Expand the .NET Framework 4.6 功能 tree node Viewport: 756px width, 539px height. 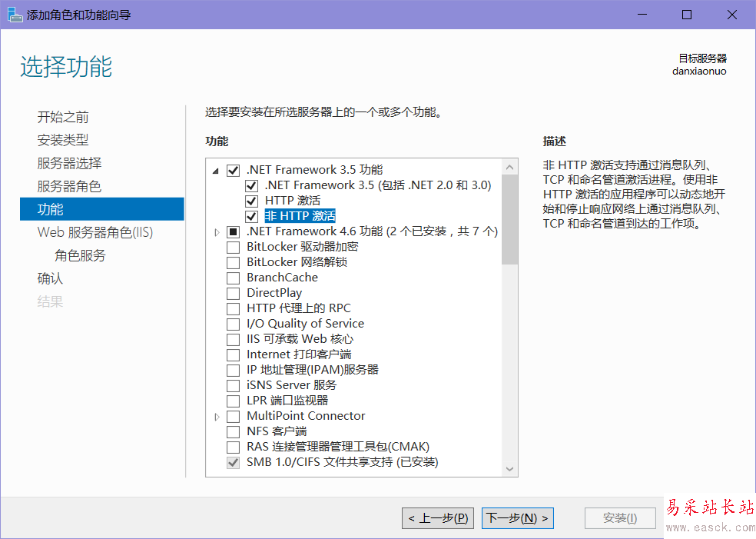tap(217, 232)
